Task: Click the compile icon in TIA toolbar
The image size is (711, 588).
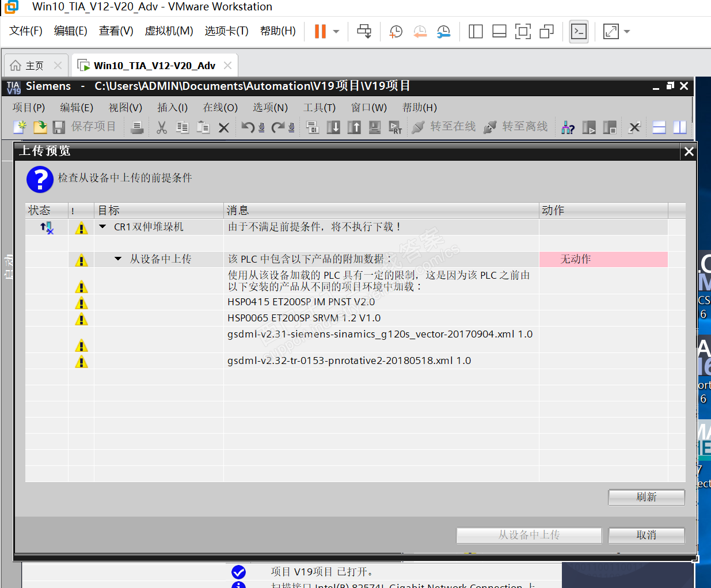Action: pyautogui.click(x=313, y=127)
